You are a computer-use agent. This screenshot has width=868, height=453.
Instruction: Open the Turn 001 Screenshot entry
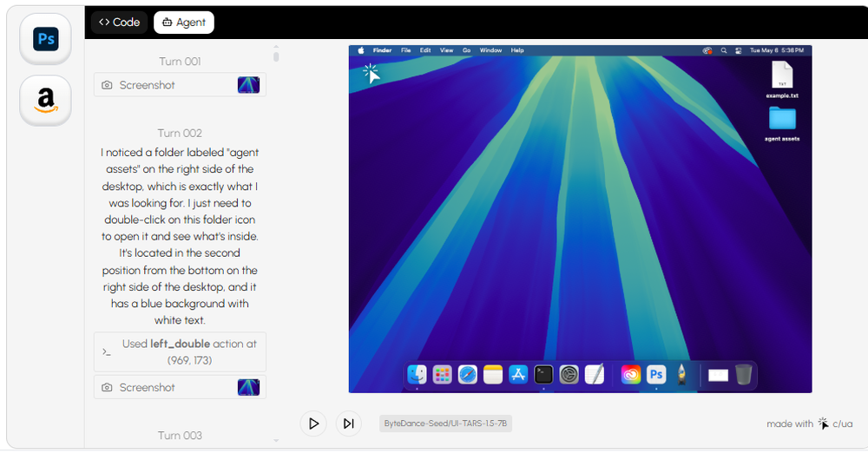pos(180,85)
